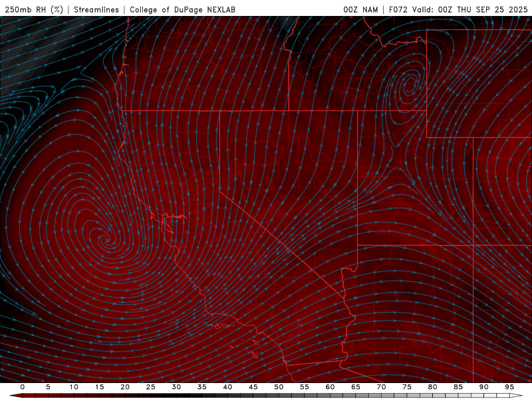Click the "60" humidity scale value
Screen dimensions: 532x399
tap(330, 387)
